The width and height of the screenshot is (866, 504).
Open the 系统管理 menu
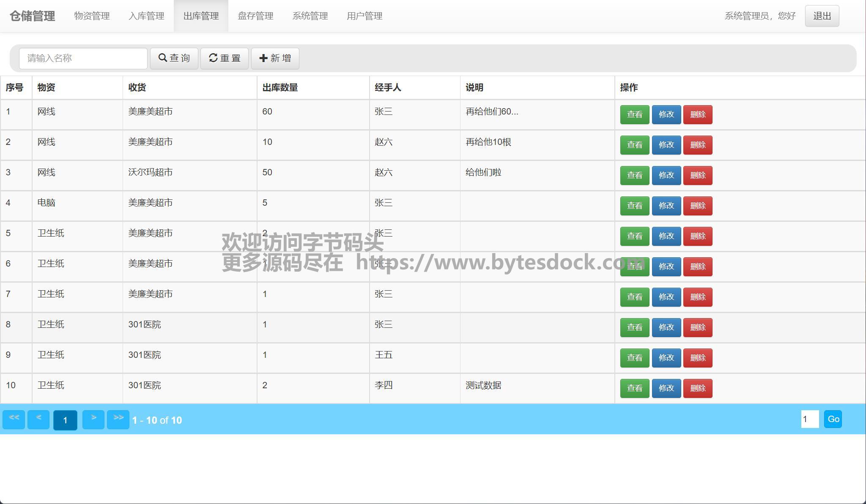(310, 16)
